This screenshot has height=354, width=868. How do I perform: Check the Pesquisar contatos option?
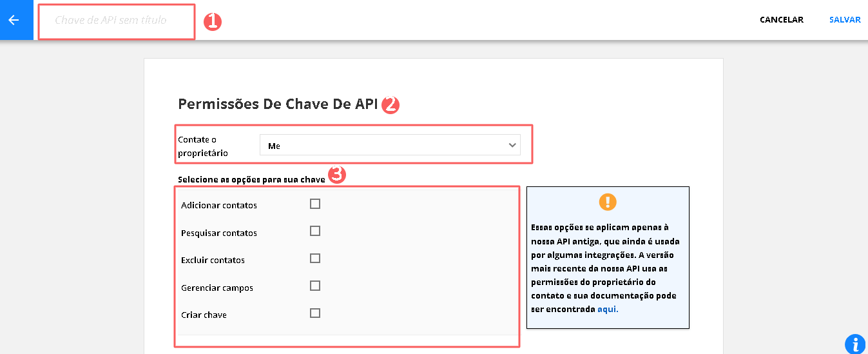point(315,231)
